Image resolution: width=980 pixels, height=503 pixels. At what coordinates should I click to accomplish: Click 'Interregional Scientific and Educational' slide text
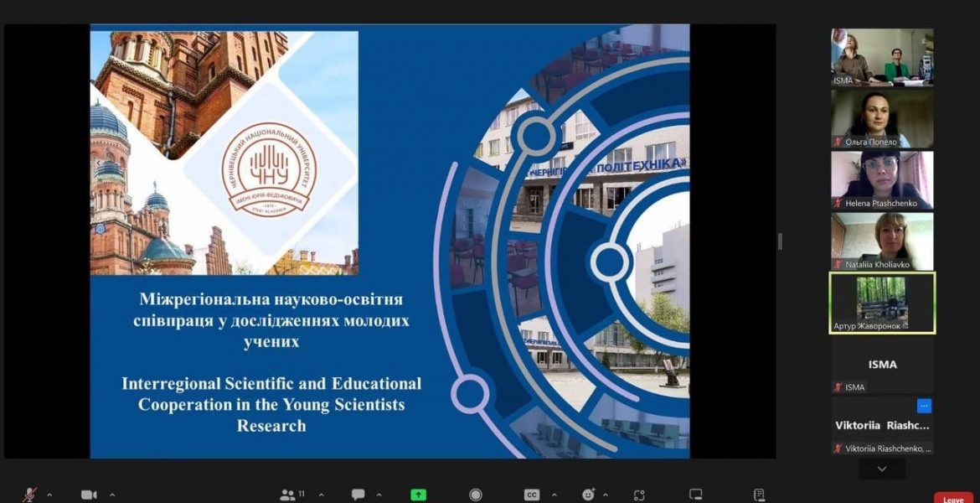(x=271, y=383)
